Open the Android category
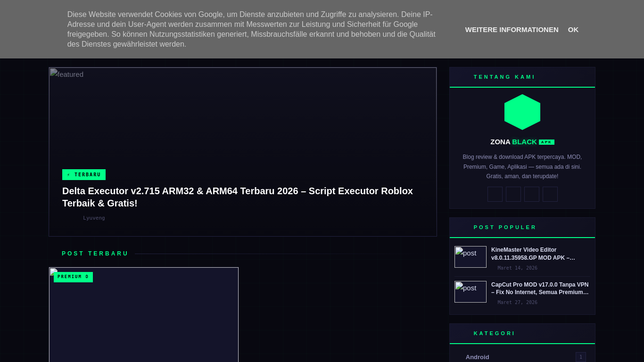 click(477, 357)
